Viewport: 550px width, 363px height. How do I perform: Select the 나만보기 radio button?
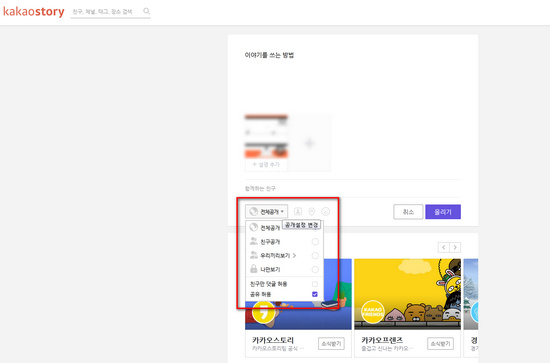[x=315, y=269]
